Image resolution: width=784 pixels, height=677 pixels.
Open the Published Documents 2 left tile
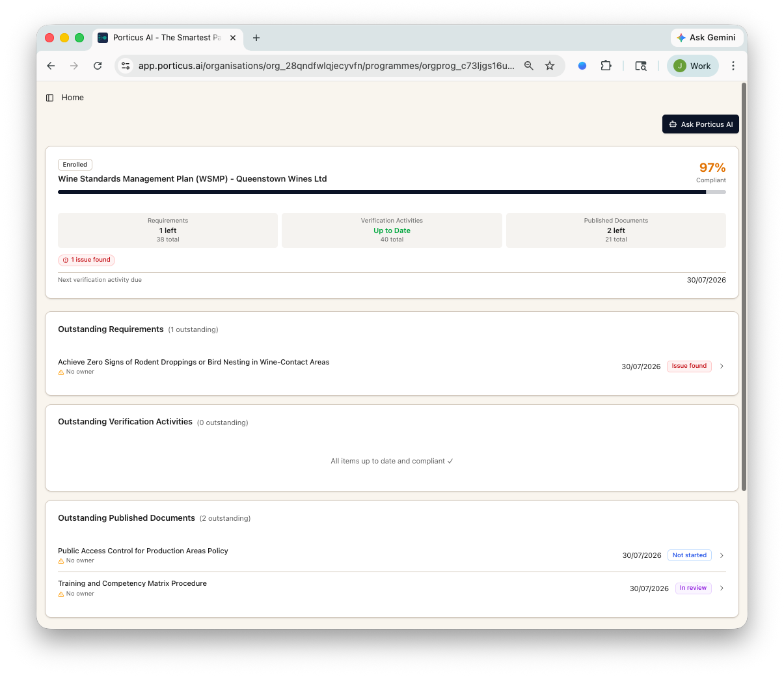[616, 230]
